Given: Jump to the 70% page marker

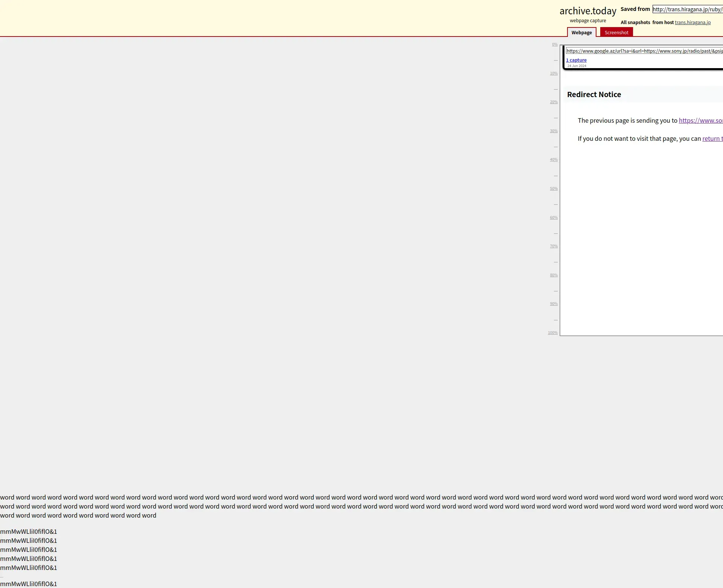Looking at the screenshot, I should coord(554,246).
